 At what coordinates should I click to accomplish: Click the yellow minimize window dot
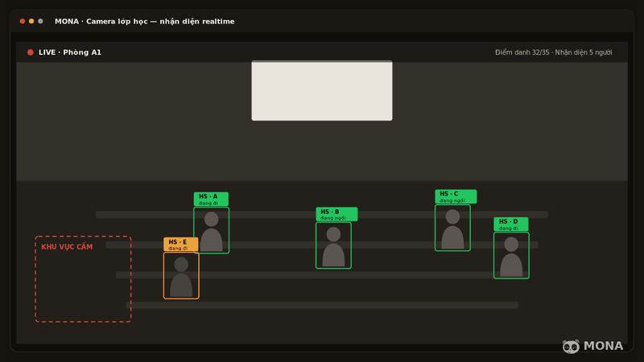31,21
